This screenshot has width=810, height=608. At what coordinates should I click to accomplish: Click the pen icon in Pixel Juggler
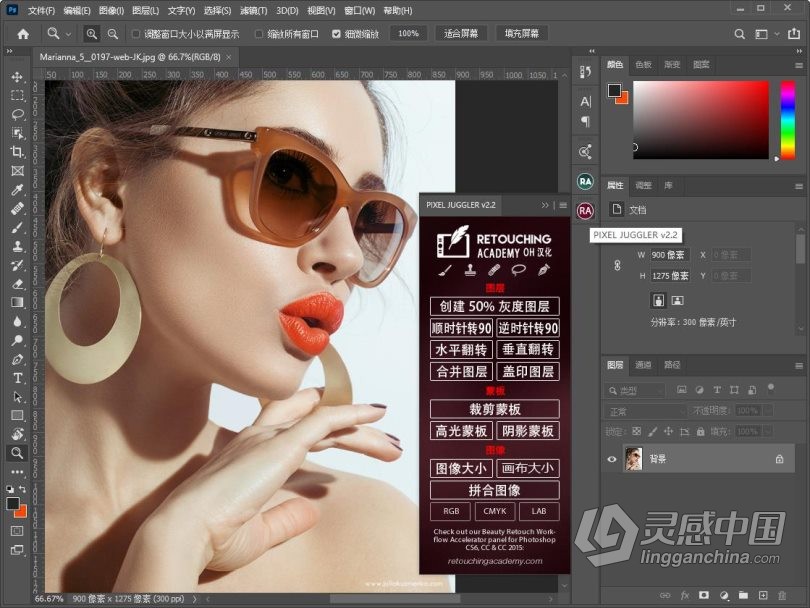[543, 270]
